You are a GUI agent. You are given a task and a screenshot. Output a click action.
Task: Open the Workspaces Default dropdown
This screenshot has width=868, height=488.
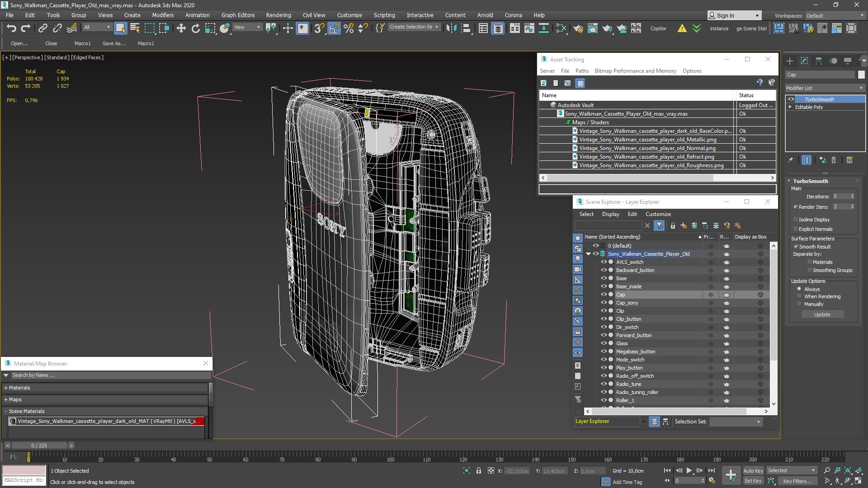click(x=835, y=15)
